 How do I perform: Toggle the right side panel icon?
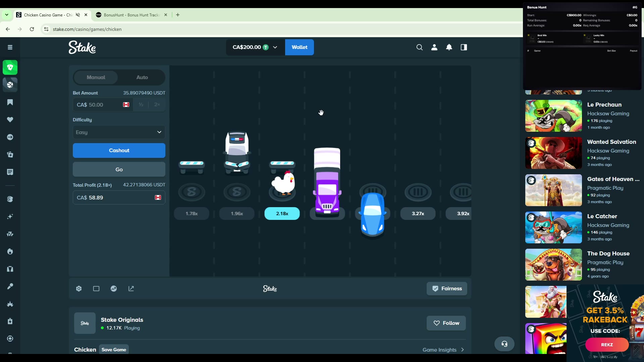pos(464,47)
